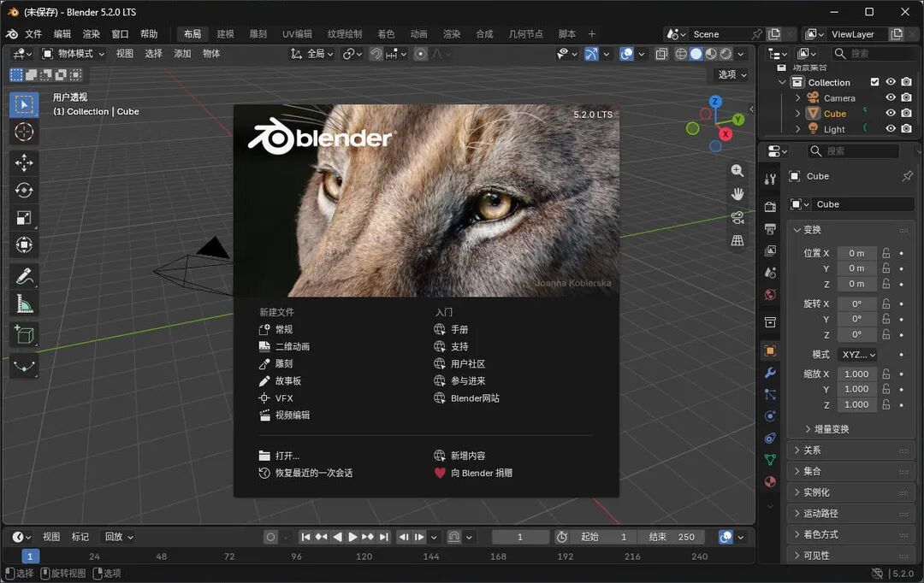Open the Global transform orientation dropdown
Viewport: 924px width, 583px height.
point(311,54)
